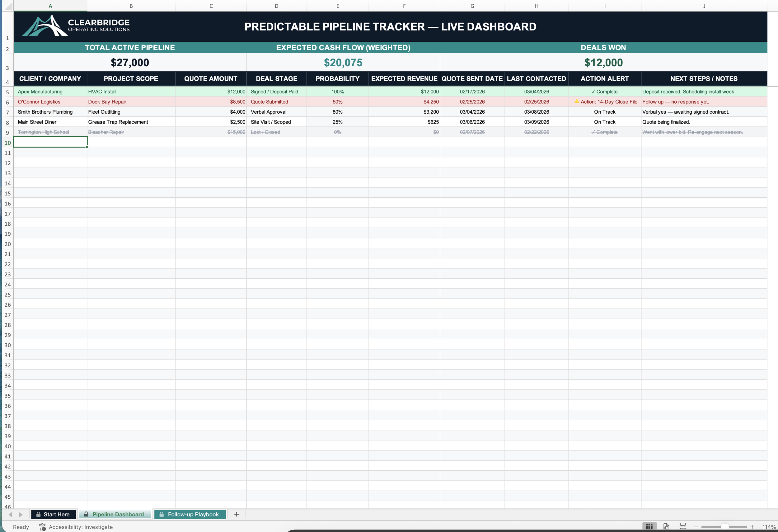
Task: Click the zoom out minus icon
Action: pos(697,526)
